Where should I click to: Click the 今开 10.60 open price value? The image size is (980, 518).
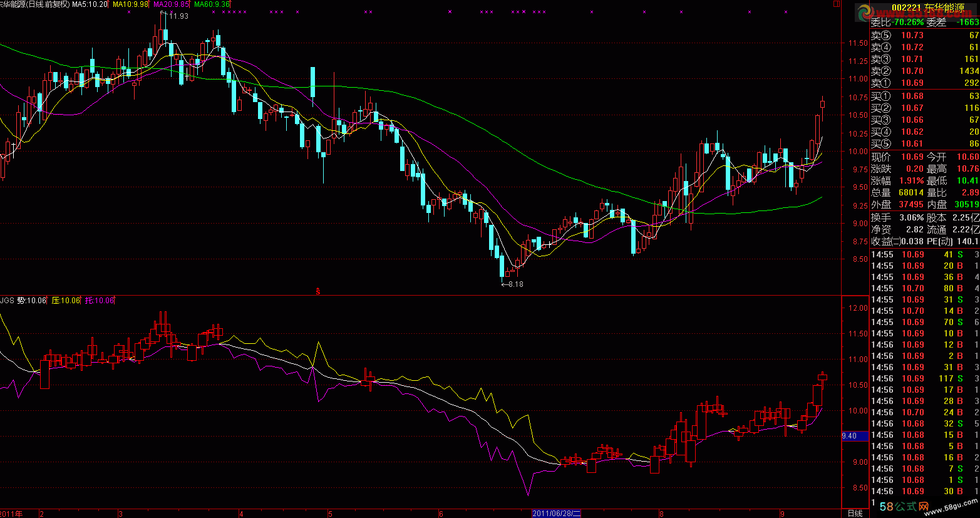pyautogui.click(x=967, y=157)
